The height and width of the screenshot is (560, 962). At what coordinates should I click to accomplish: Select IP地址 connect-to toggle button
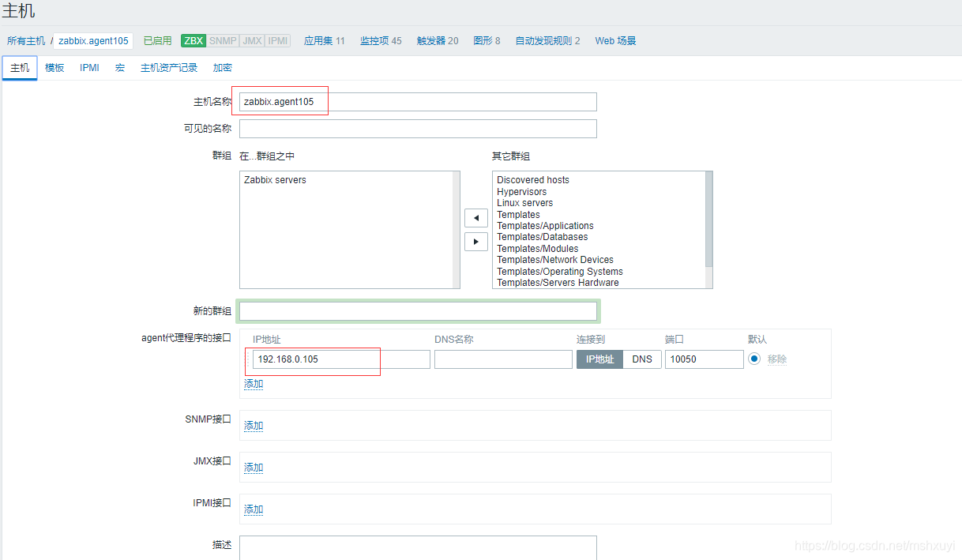tap(599, 359)
